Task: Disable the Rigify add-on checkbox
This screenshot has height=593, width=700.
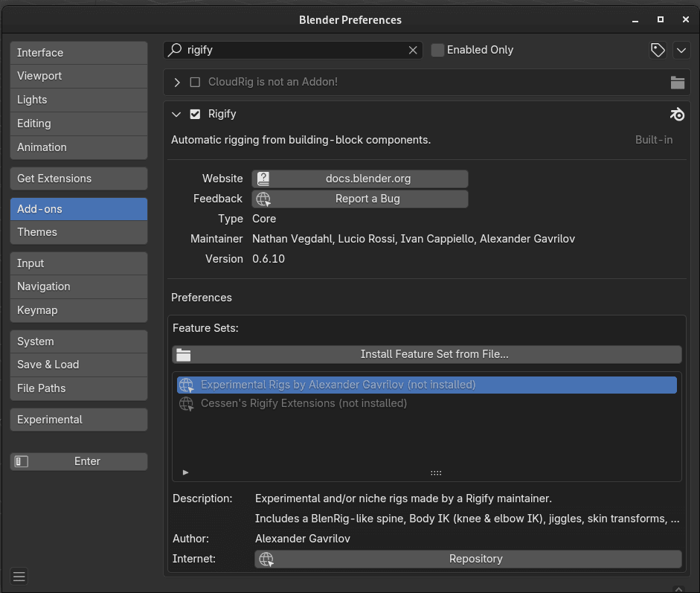Action: [x=195, y=115]
